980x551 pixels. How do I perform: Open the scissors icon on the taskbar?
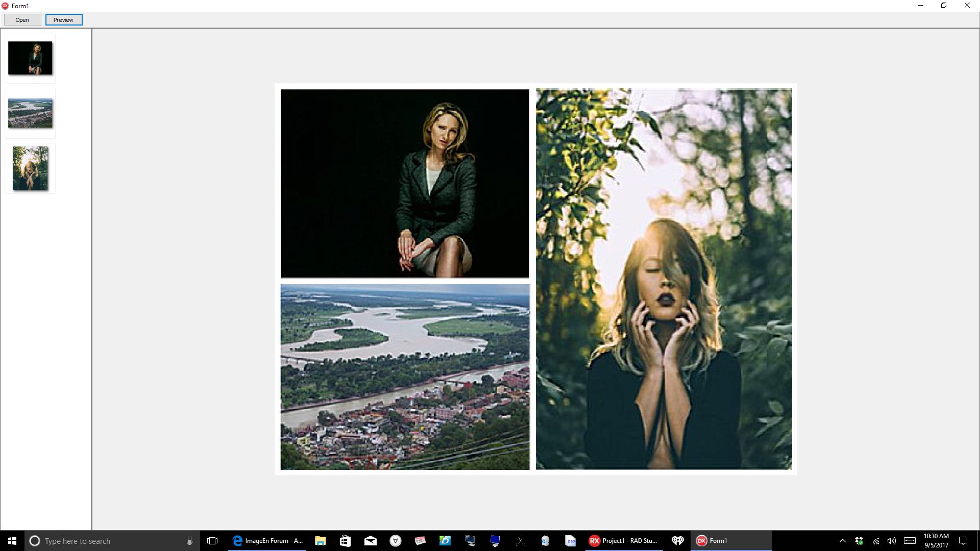(x=520, y=541)
